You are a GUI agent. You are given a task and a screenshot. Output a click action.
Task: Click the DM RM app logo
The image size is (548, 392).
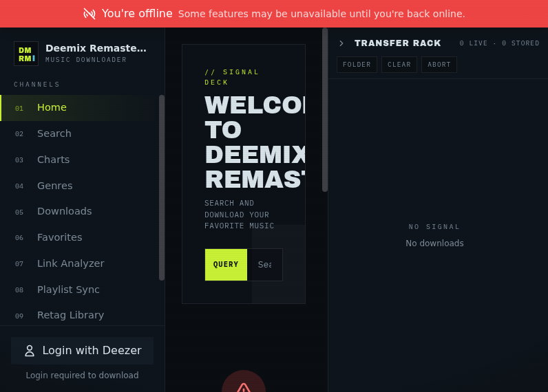point(26,54)
